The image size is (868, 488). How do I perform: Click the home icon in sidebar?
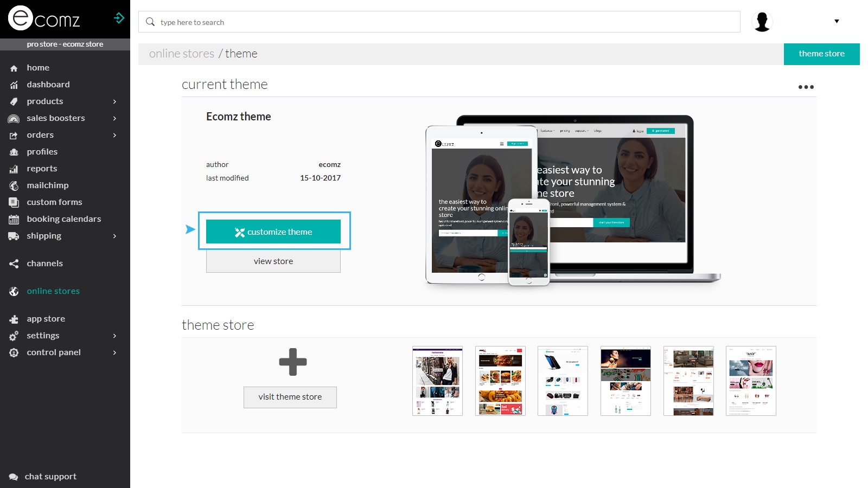click(14, 68)
